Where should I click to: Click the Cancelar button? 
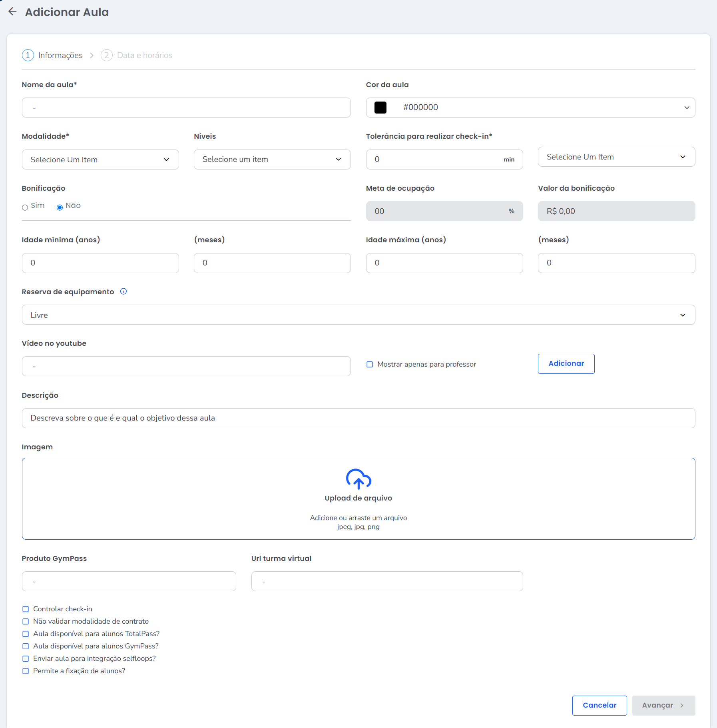(x=599, y=706)
